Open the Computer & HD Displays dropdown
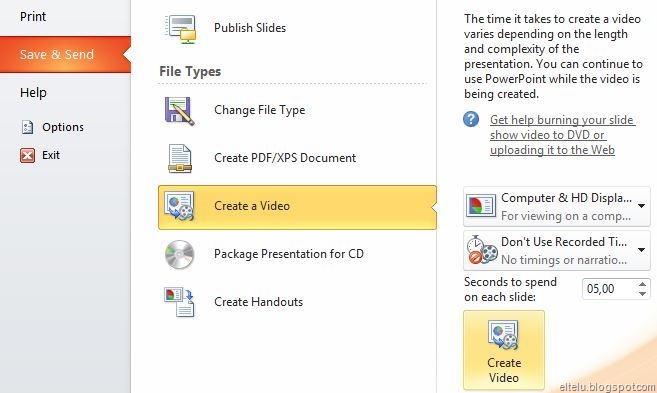Screen dimensions: 657x393 click(x=557, y=207)
